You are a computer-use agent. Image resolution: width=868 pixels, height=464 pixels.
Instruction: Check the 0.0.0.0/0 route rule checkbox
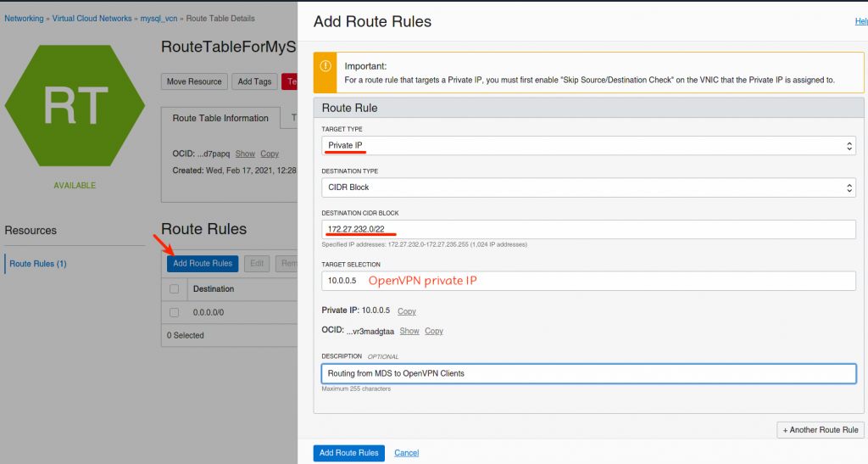click(x=175, y=312)
